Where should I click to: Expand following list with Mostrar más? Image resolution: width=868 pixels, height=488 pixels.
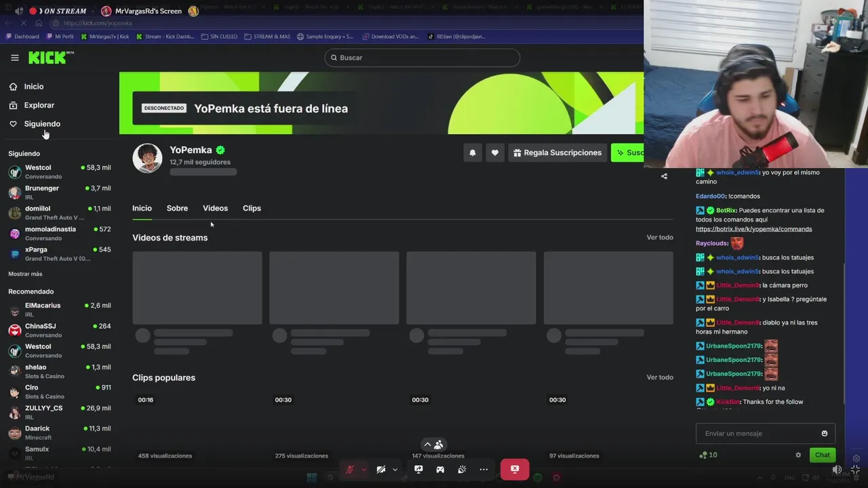pyautogui.click(x=25, y=274)
